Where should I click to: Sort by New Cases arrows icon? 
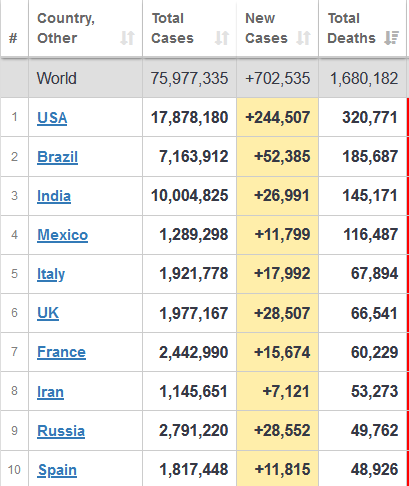303,38
